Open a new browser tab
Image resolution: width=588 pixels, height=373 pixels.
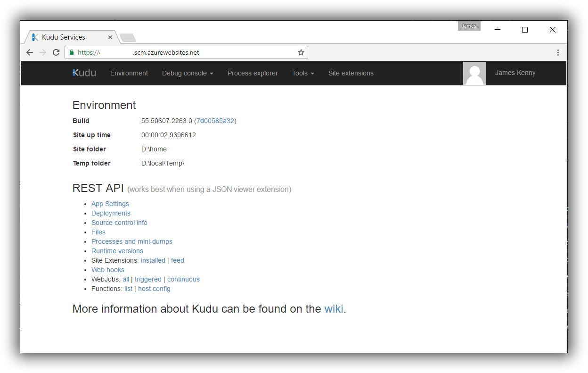pyautogui.click(x=128, y=38)
